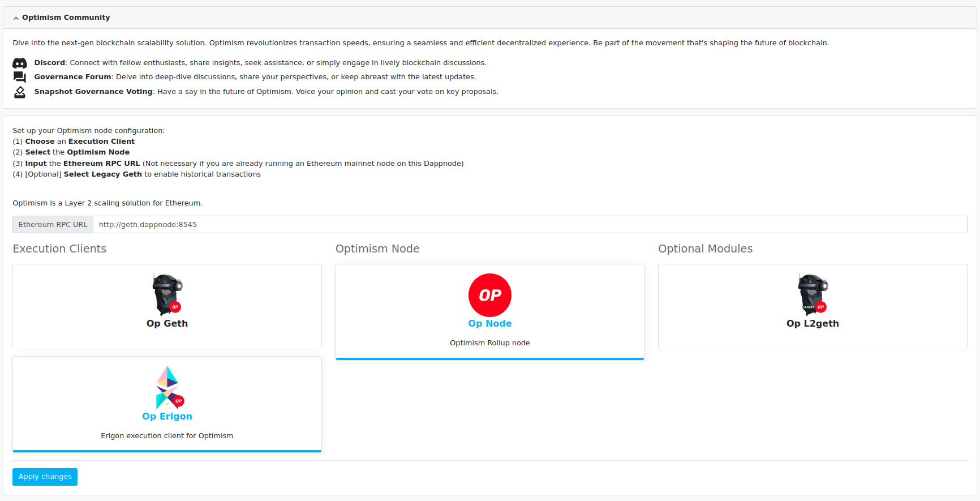The width and height of the screenshot is (980, 501).
Task: Select Op Geth execution client label
Action: click(167, 324)
